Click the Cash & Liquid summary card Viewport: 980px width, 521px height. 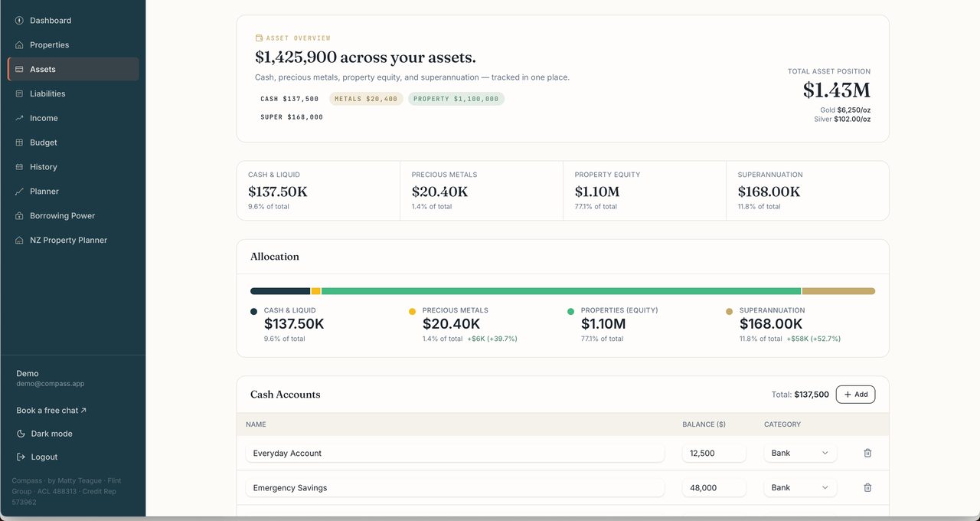318,191
